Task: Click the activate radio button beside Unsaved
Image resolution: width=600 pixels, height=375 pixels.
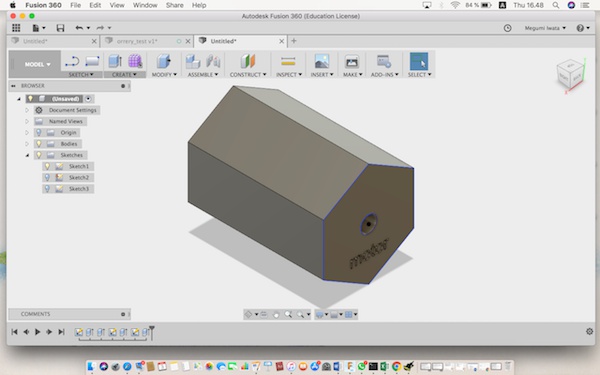Action: [x=88, y=99]
